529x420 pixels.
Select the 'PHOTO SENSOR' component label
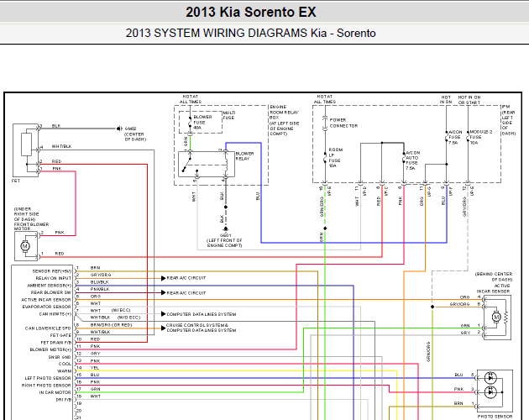(x=495, y=417)
